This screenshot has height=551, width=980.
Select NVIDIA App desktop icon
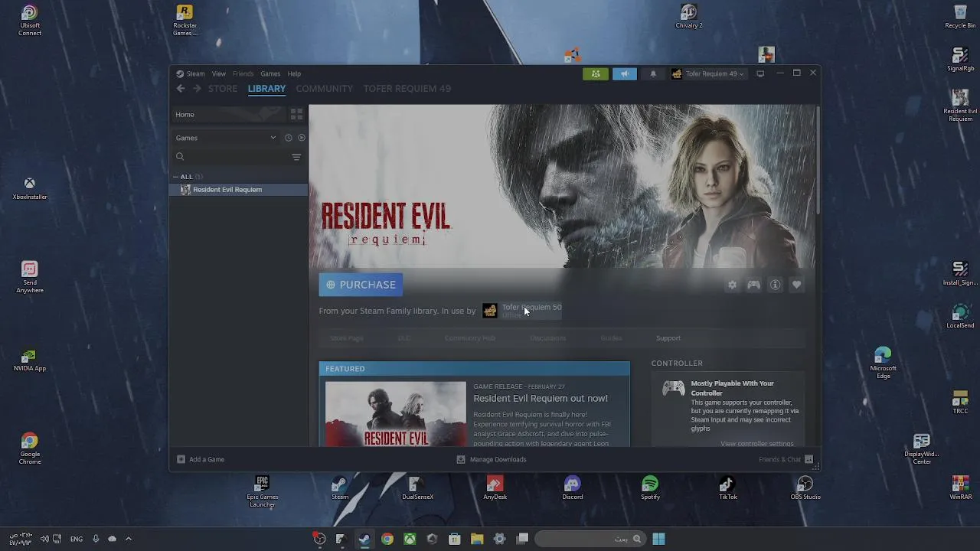[x=29, y=360]
